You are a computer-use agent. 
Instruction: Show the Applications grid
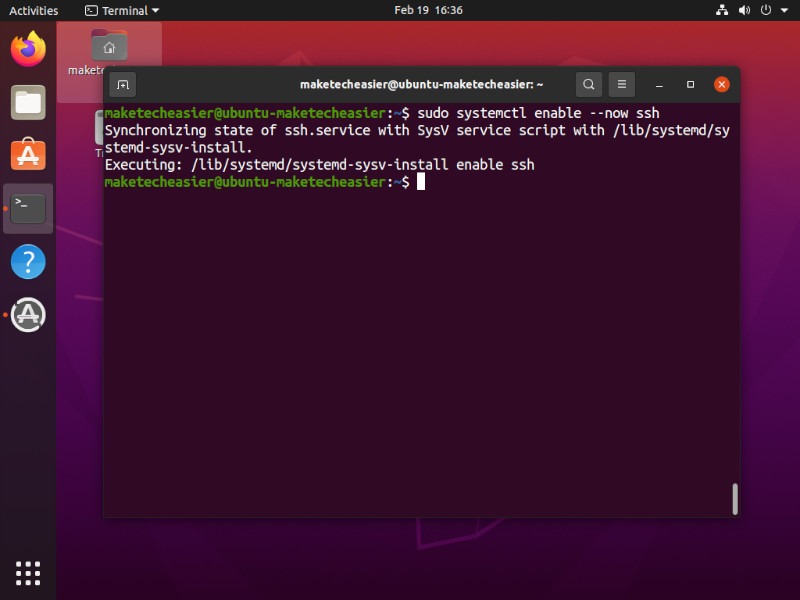point(27,572)
